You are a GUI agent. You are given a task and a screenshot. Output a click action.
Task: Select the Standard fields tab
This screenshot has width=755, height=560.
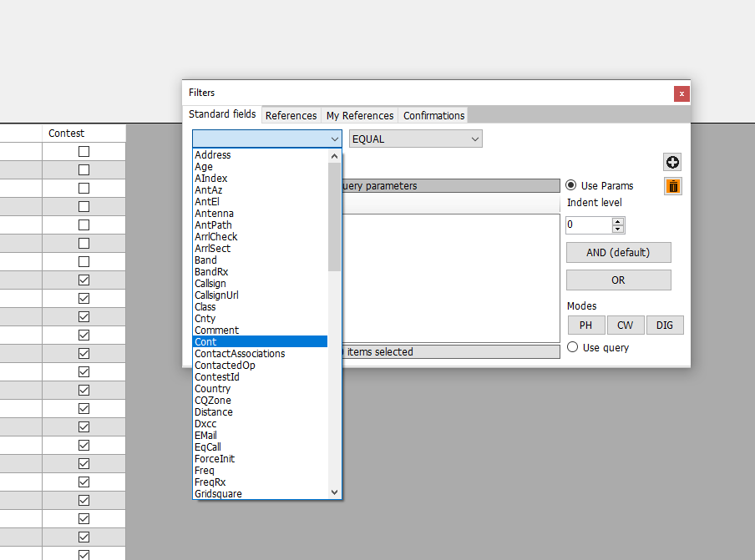(222, 114)
